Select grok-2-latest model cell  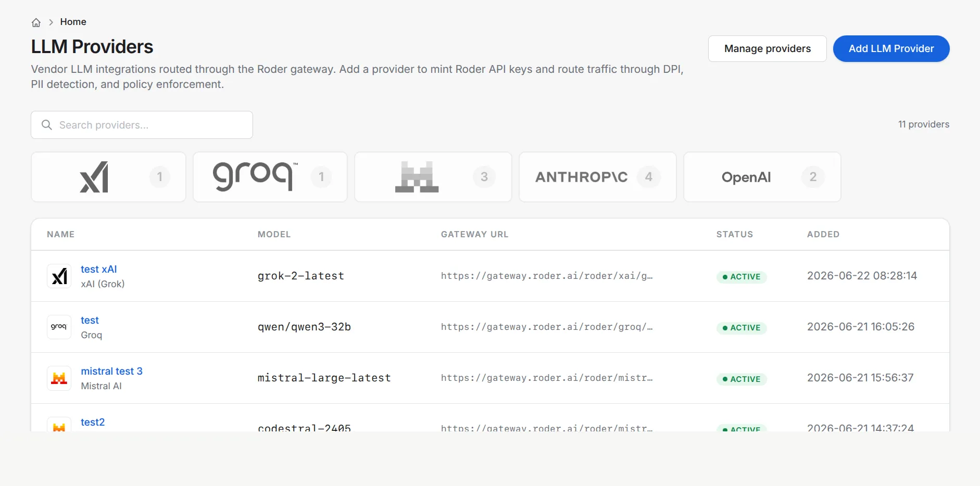[300, 276]
